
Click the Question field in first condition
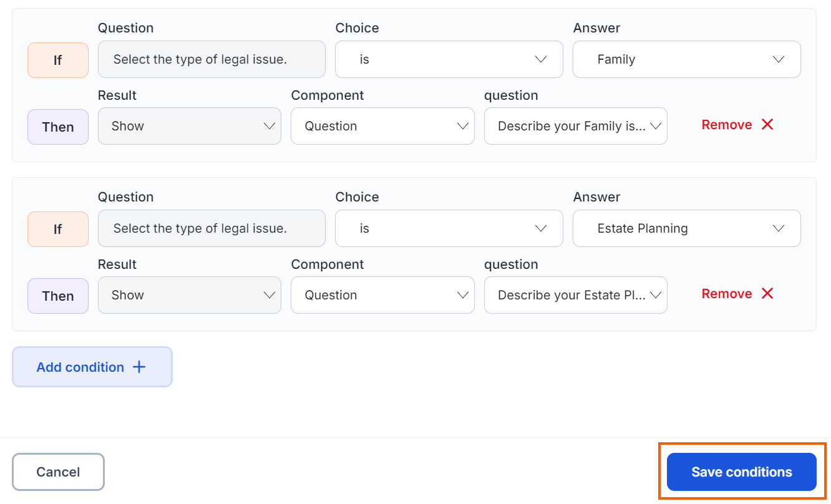(211, 59)
